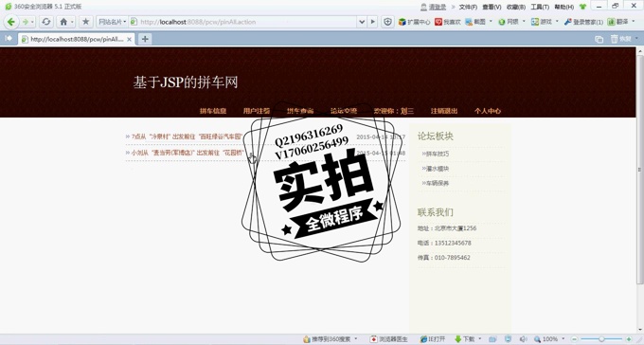The height and width of the screenshot is (345, 644).
Task: Expand the address bar history dropdown
Action: click(x=362, y=22)
